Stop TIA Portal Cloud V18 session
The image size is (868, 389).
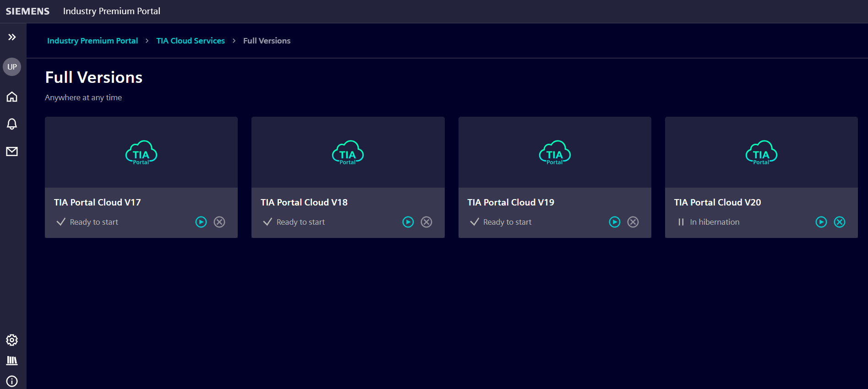click(426, 222)
